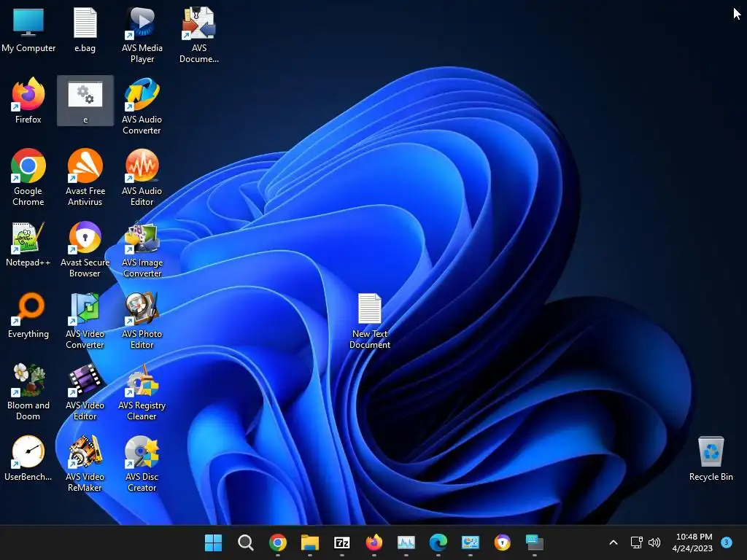The width and height of the screenshot is (747, 560).
Task: Open network status in system tray
Action: 636,542
